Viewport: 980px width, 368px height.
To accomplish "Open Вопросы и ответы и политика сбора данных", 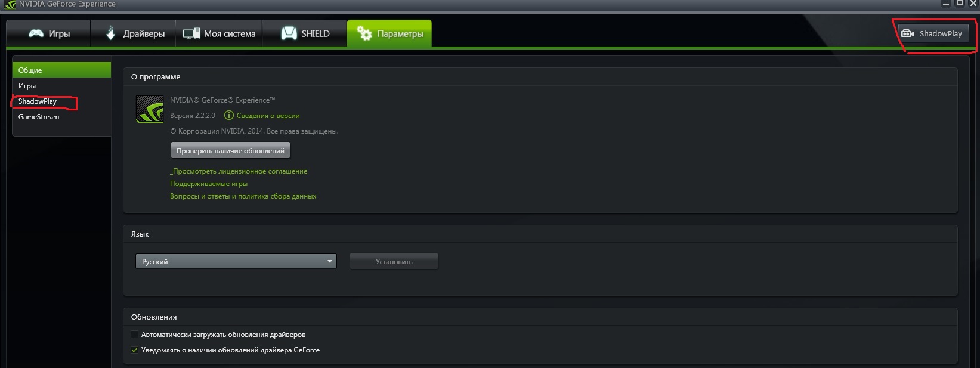I will coord(243,196).
